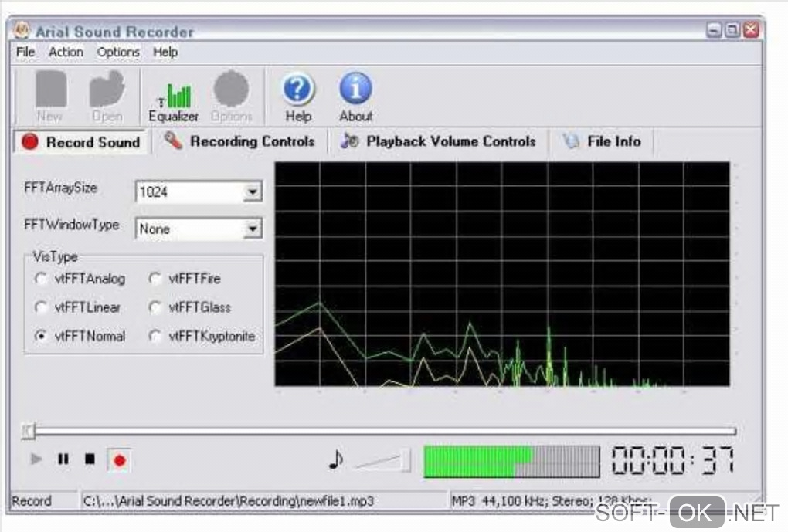The width and height of the screenshot is (788, 532).
Task: Open the File menu
Action: (x=25, y=53)
